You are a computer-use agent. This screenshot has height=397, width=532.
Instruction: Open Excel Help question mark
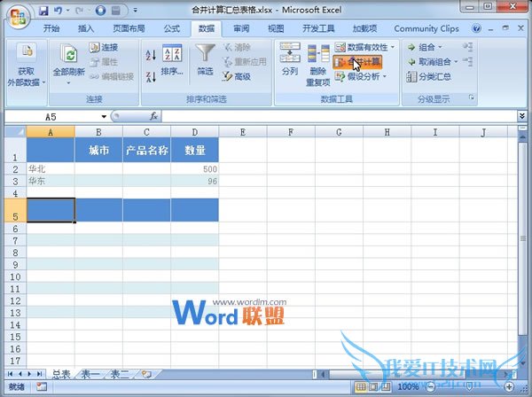point(476,28)
